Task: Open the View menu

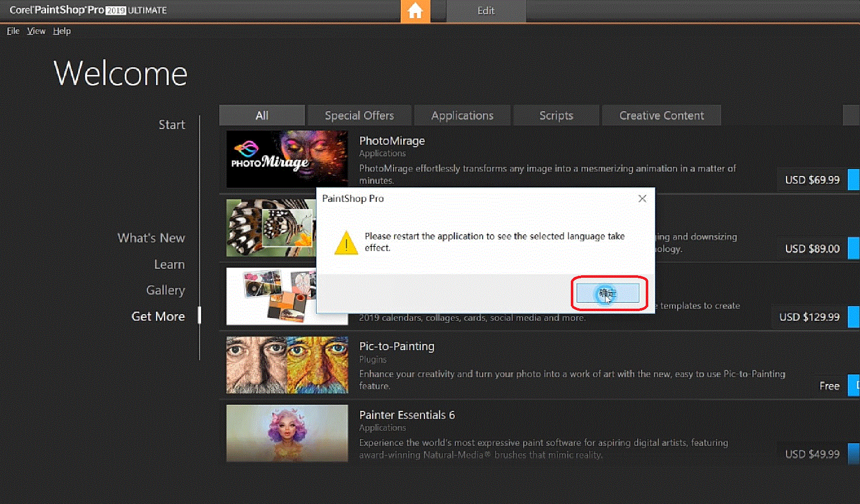Action: tap(36, 31)
